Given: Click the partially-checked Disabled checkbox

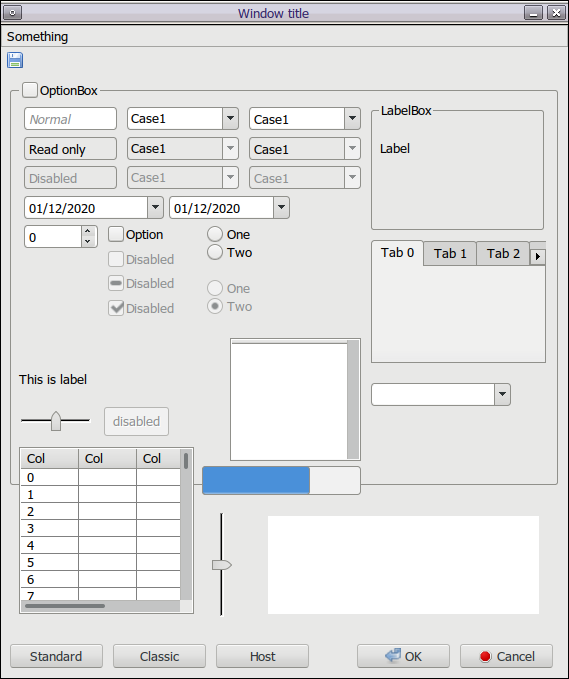Looking at the screenshot, I should click(116, 283).
